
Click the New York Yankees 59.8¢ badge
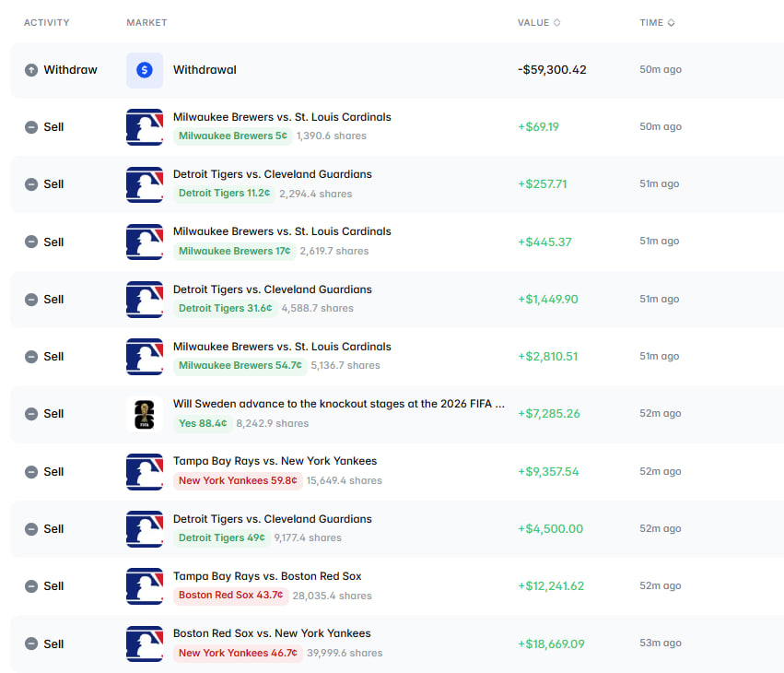[x=238, y=480]
